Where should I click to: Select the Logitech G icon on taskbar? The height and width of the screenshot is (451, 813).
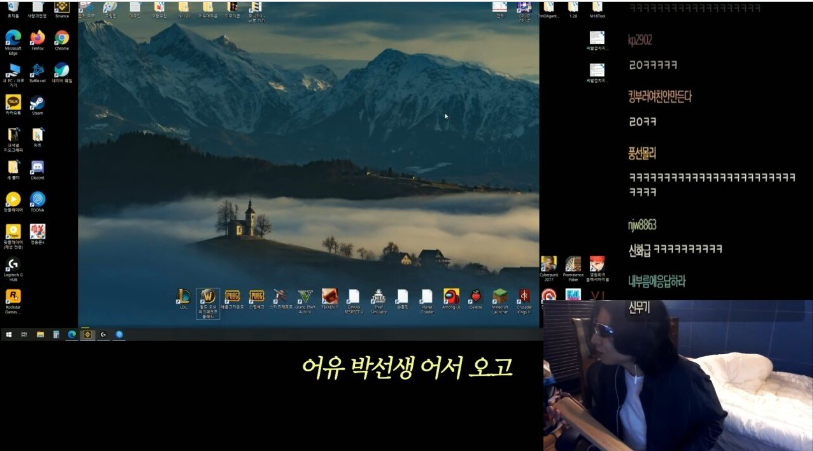(x=103, y=335)
